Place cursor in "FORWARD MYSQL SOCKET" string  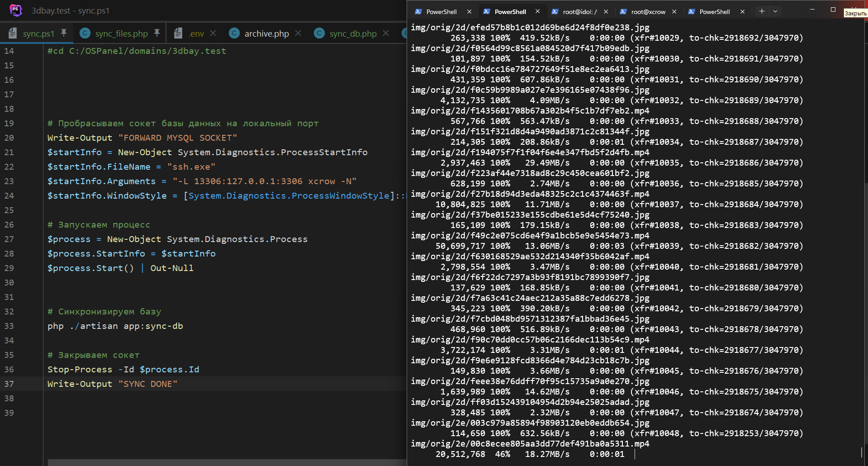coord(178,138)
